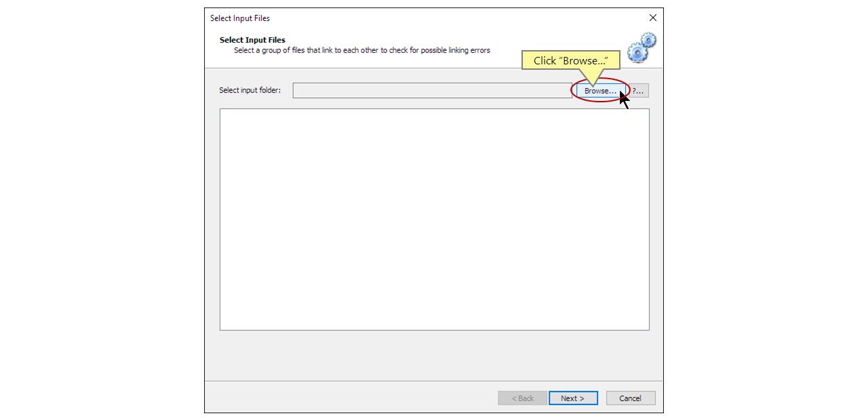Click the disabled < Back button
Screen dimensions: 868x418
pos(522,398)
